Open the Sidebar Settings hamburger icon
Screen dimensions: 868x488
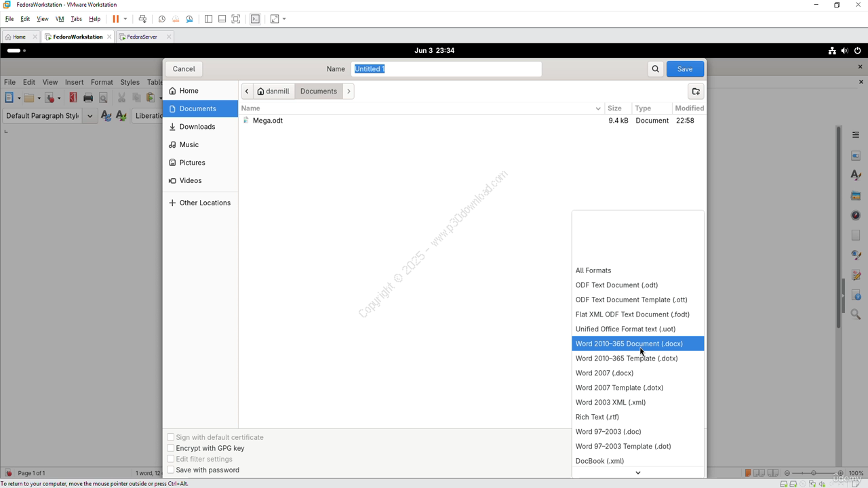(x=856, y=135)
